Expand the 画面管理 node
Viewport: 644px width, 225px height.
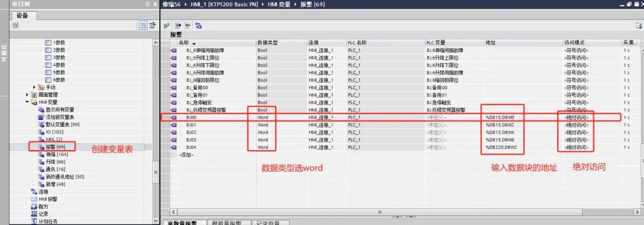[27, 95]
